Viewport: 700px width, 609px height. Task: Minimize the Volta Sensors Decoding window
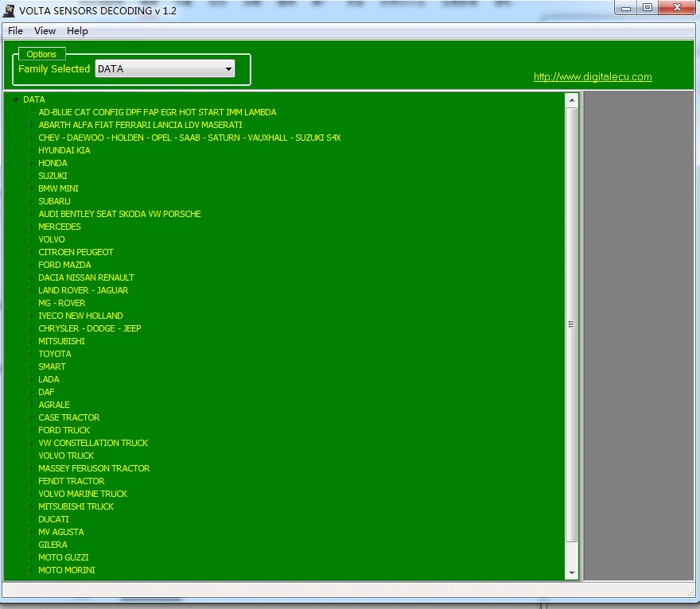pyautogui.click(x=626, y=8)
